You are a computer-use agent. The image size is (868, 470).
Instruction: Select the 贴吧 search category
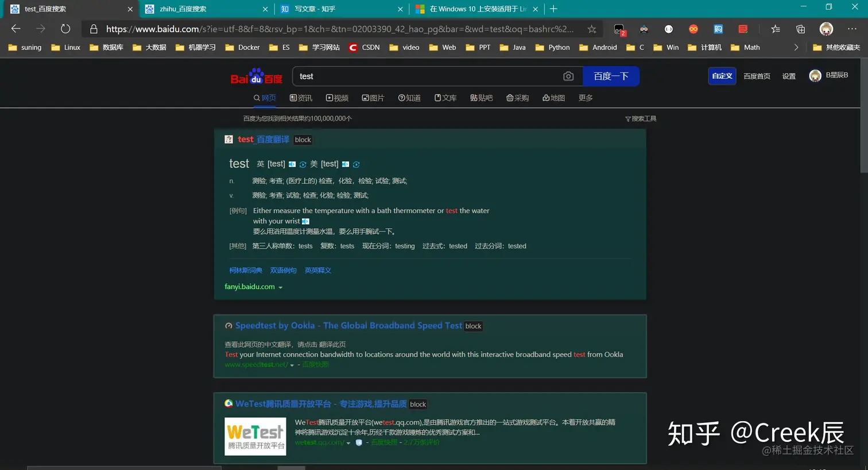click(481, 98)
